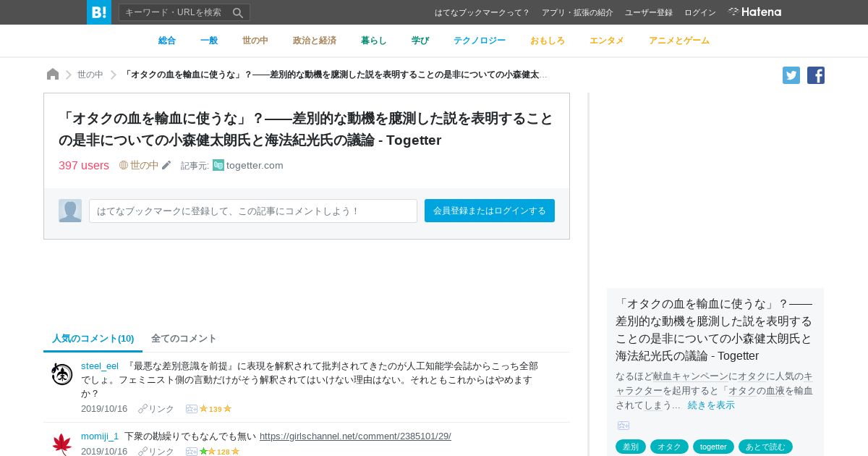
Task: Click the search magnifier icon
Action: pos(238,12)
